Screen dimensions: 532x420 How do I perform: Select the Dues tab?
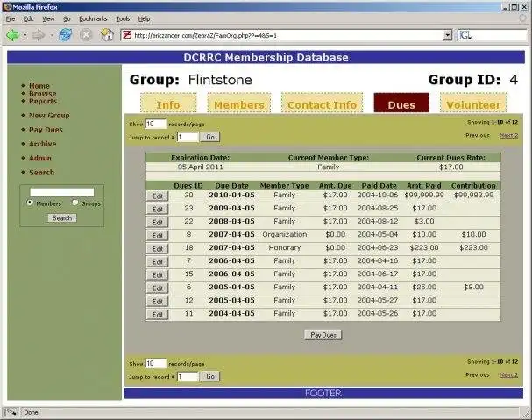pyautogui.click(x=401, y=103)
